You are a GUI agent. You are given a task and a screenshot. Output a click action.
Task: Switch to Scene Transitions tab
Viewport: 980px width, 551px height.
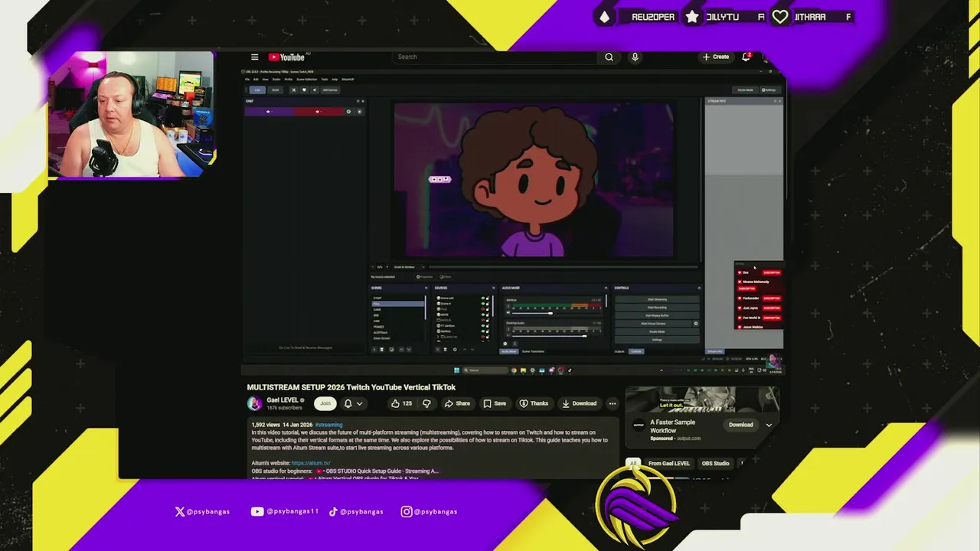coord(533,351)
